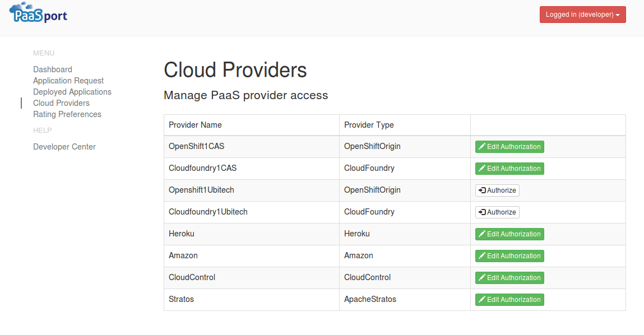Edit authorization for CloudControl provider
The height and width of the screenshot is (335, 644).
[x=509, y=277]
